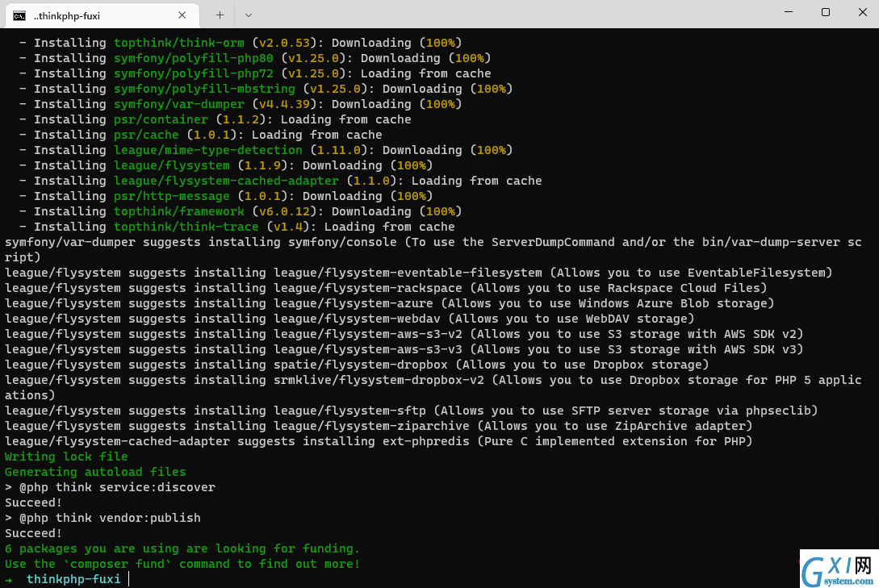
Task: Click the text 'psr/cache'
Action: tap(146, 135)
